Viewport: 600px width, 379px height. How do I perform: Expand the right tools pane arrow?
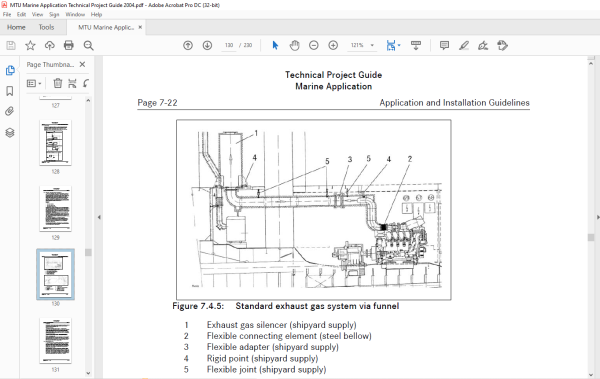pos(598,217)
